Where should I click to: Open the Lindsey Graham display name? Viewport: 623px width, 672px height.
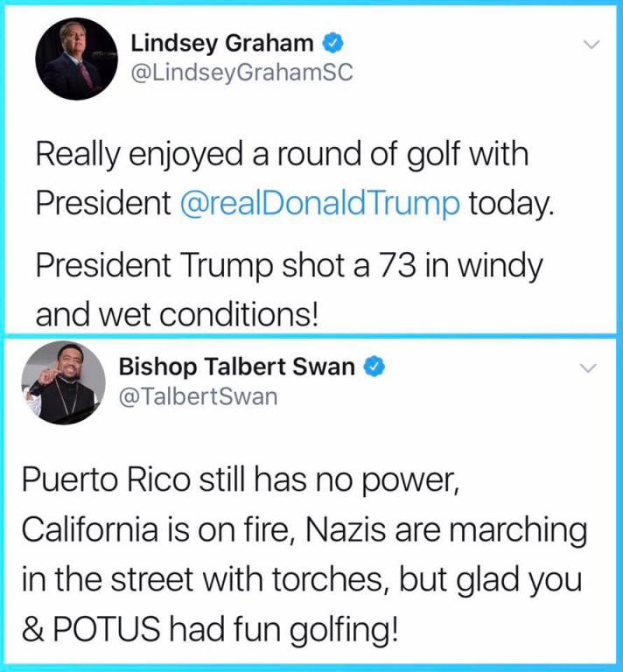tap(220, 43)
